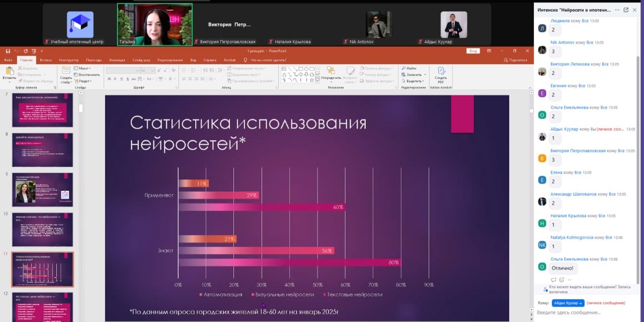The height and width of the screenshot is (322, 644).
Task: Open chat recipient dropdown Айдыс Куулар
Action: (x=568, y=303)
